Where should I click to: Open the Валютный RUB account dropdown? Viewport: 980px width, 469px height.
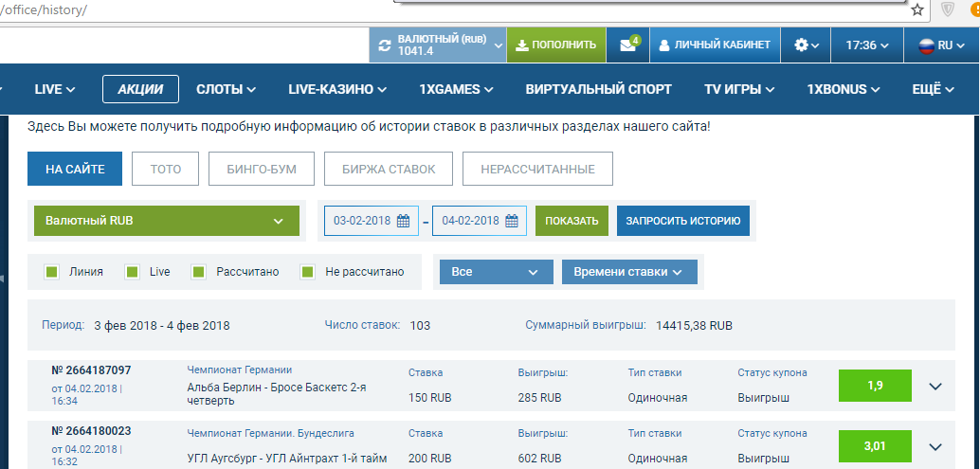[166, 221]
